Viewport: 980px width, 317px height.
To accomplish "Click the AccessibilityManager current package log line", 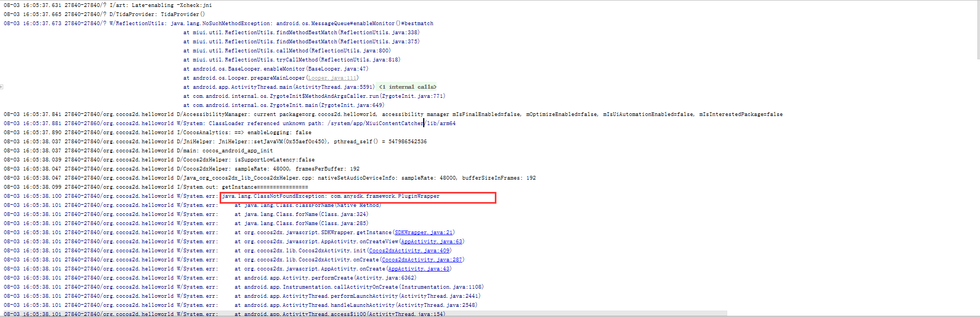I will pyautogui.click(x=393, y=114).
